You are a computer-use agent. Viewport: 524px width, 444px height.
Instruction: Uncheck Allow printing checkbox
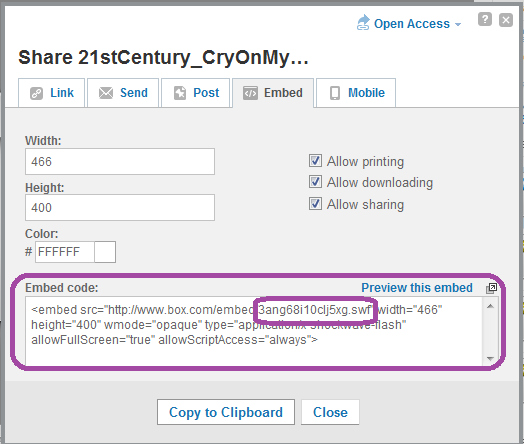[x=315, y=161]
